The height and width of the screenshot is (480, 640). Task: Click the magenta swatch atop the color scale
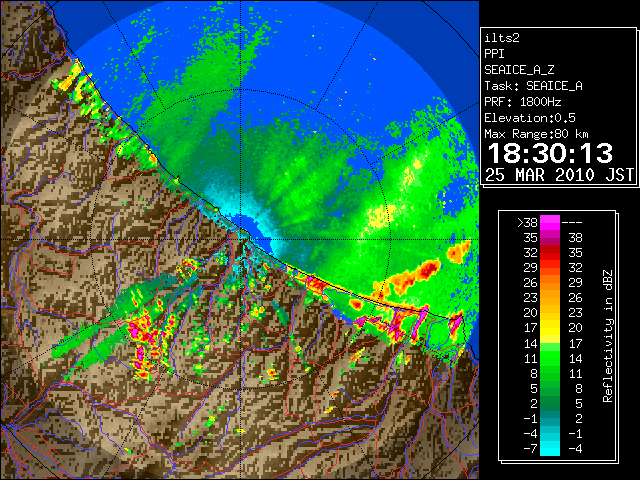click(x=550, y=222)
